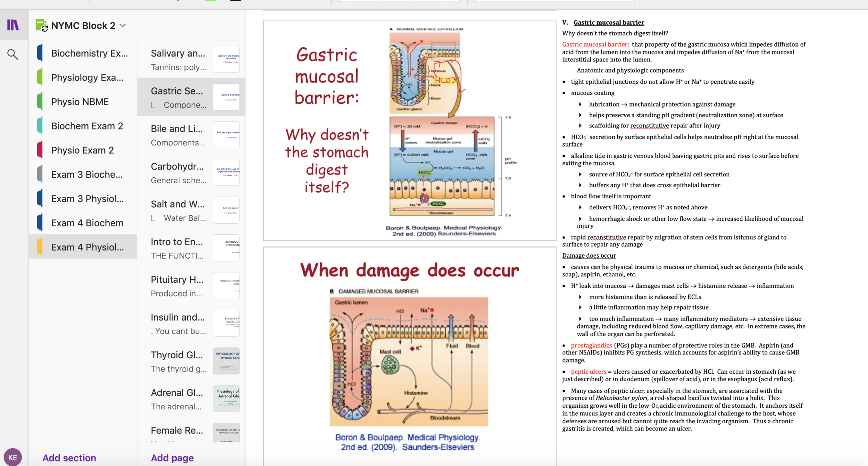Screen dimensions: 868x466
Task: Click the red prostaglandins text in notes
Action: (591, 345)
